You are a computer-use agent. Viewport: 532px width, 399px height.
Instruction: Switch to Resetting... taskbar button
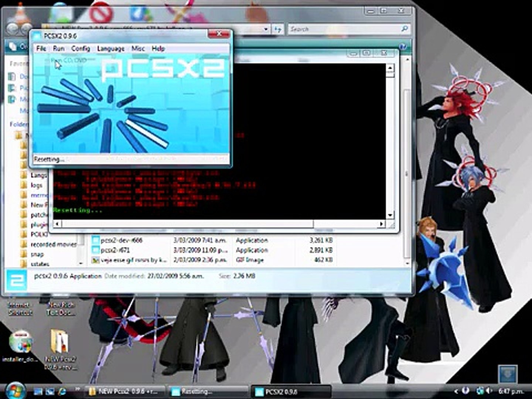click(x=208, y=392)
